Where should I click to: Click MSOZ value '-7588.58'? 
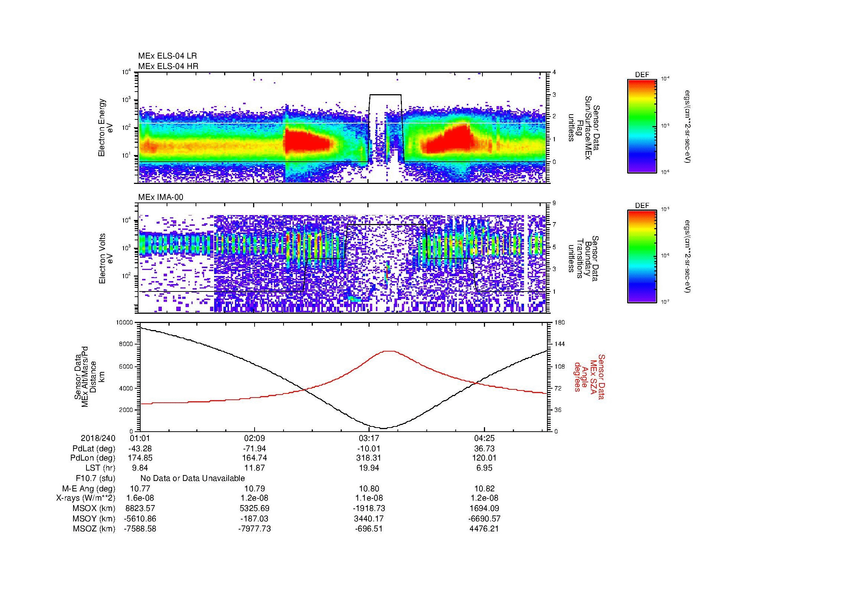point(140,529)
